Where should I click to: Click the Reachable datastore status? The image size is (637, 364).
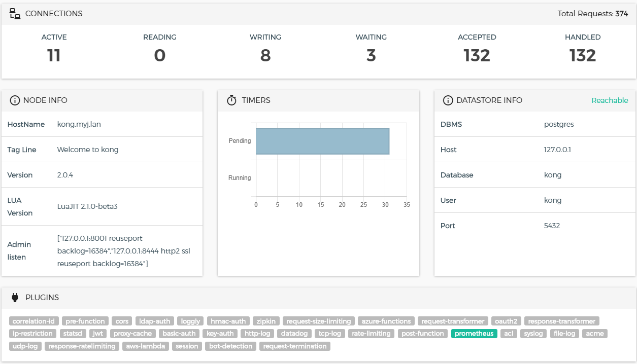point(610,100)
